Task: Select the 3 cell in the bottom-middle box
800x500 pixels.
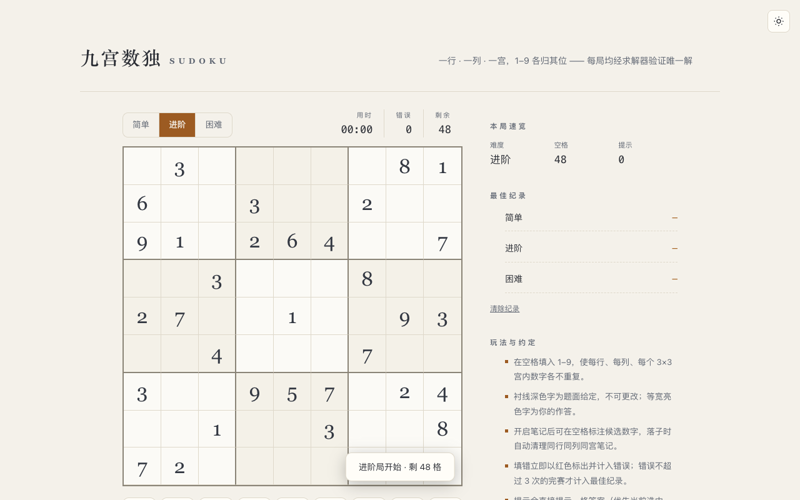Action: point(330,429)
